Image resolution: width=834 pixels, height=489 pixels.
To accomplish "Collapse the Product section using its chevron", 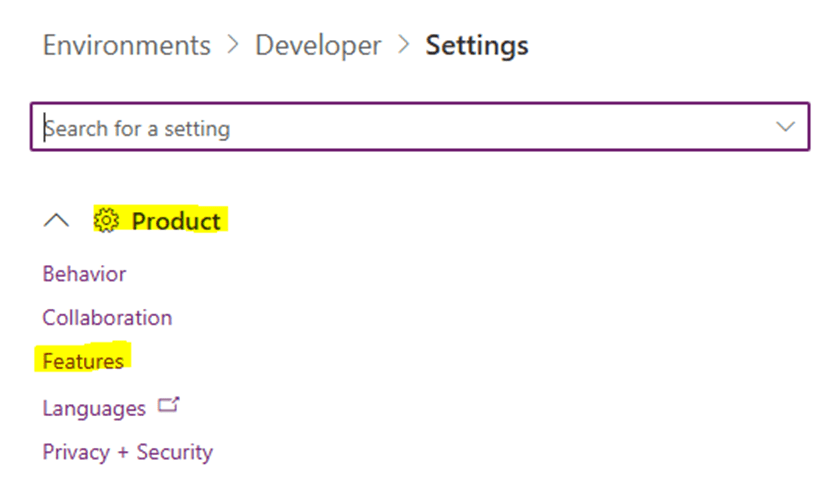I will [57, 221].
